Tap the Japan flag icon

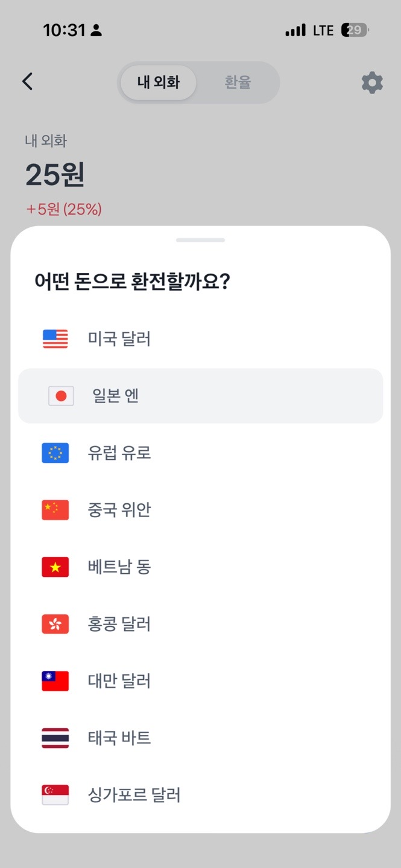click(x=61, y=396)
